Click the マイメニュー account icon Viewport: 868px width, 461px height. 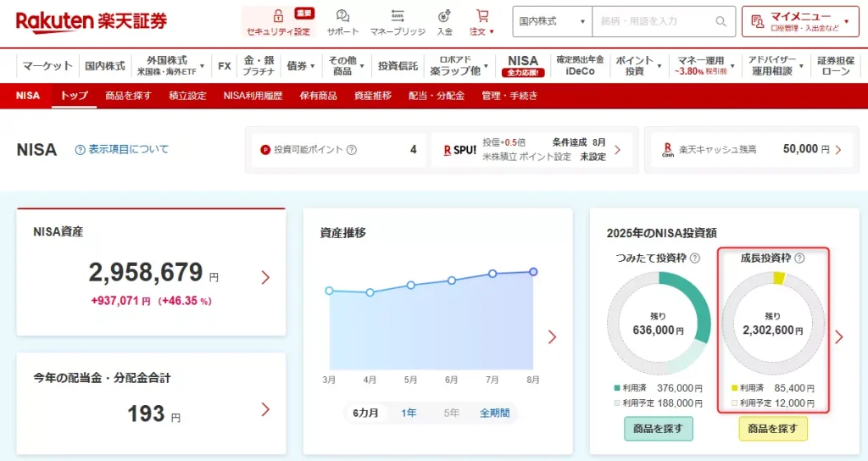[x=757, y=21]
